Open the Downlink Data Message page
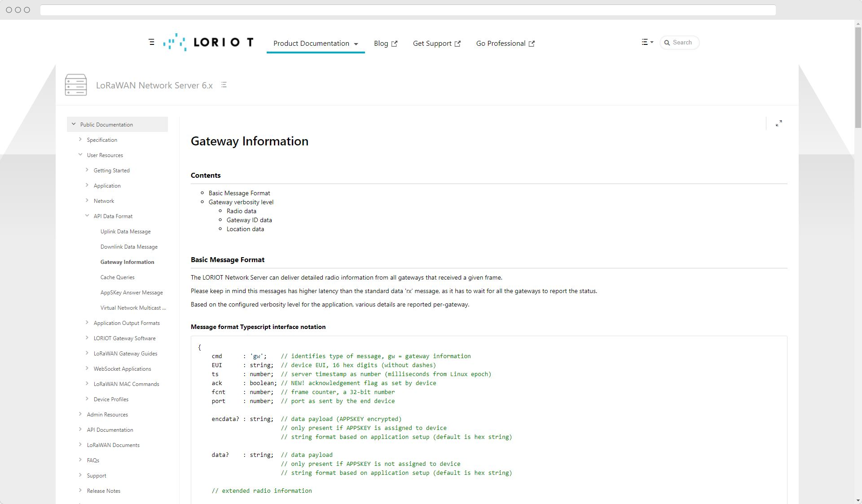Screen dimensions: 862x504 (129, 247)
